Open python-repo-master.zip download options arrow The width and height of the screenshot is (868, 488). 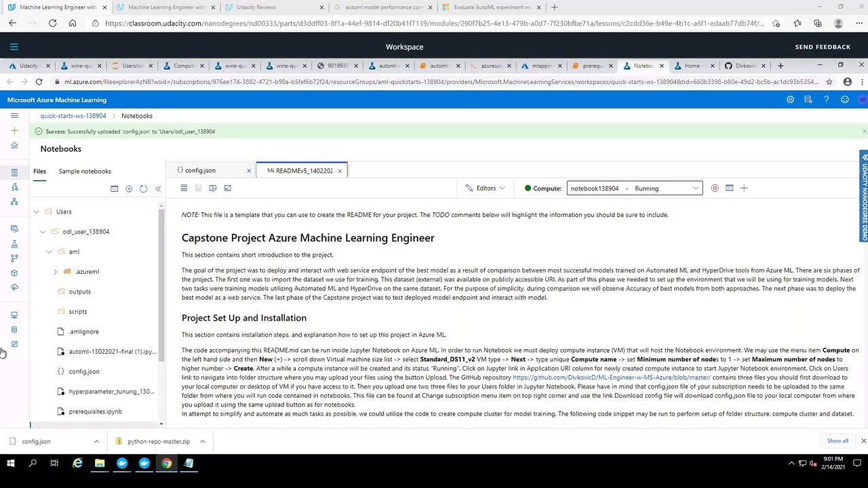point(202,441)
